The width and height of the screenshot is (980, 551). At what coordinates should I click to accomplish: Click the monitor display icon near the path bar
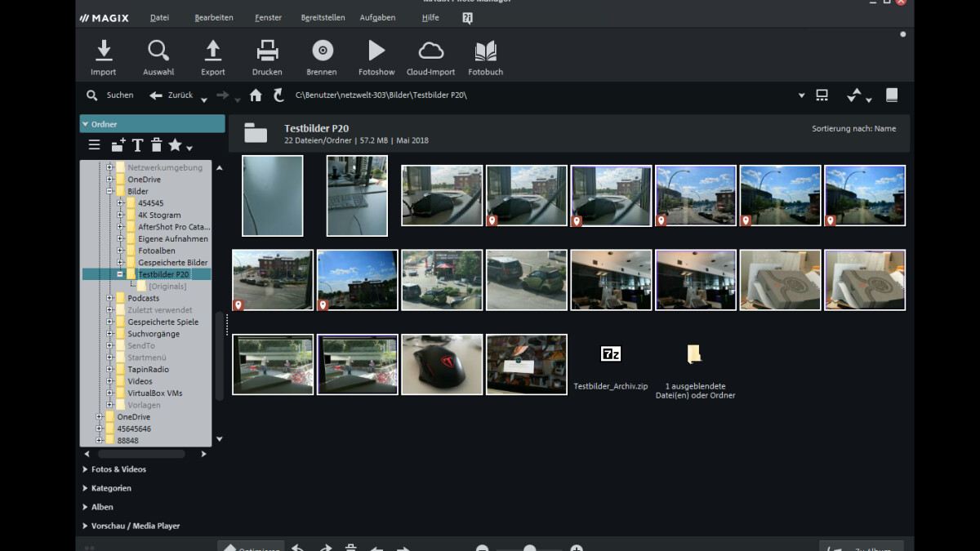[822, 96]
